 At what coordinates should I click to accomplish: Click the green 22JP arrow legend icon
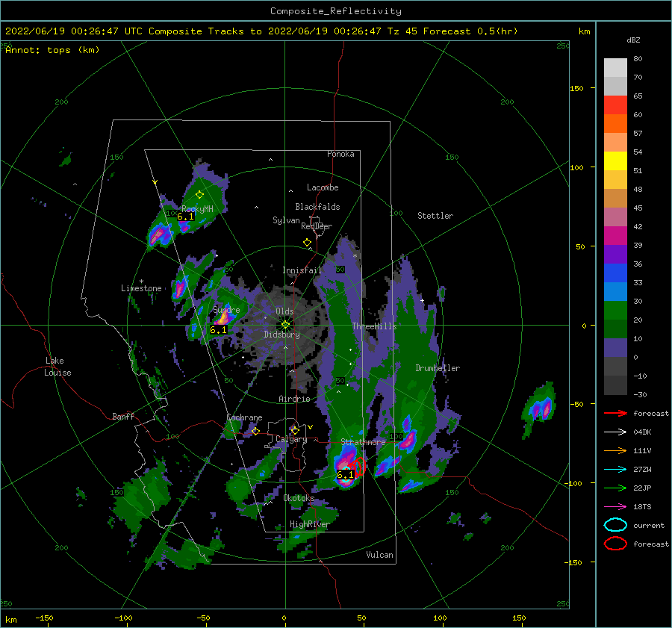pyautogui.click(x=615, y=488)
